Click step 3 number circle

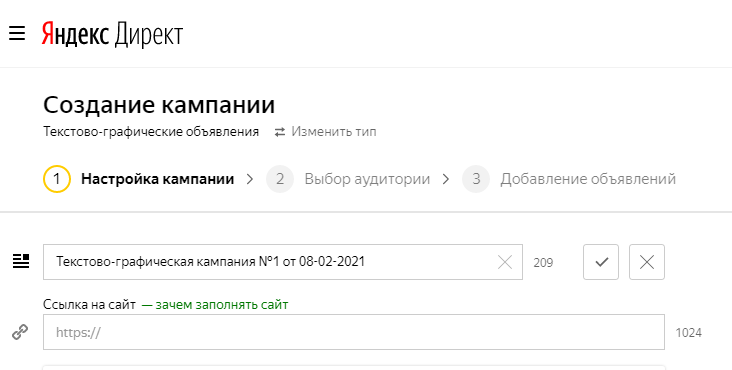476,179
